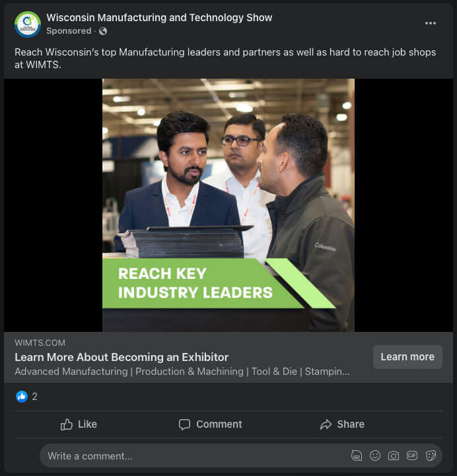This screenshot has height=476, width=457.
Task: Click the WIMTS page profile logo
Action: 28,24
